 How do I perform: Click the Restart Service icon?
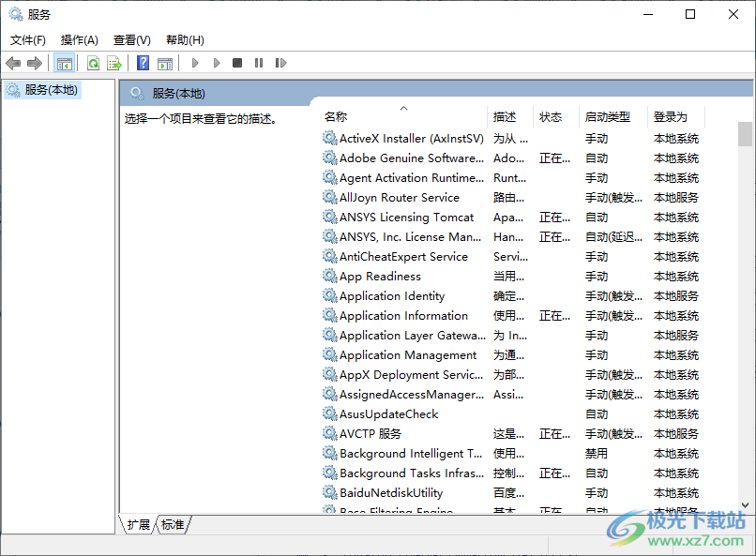tap(280, 63)
